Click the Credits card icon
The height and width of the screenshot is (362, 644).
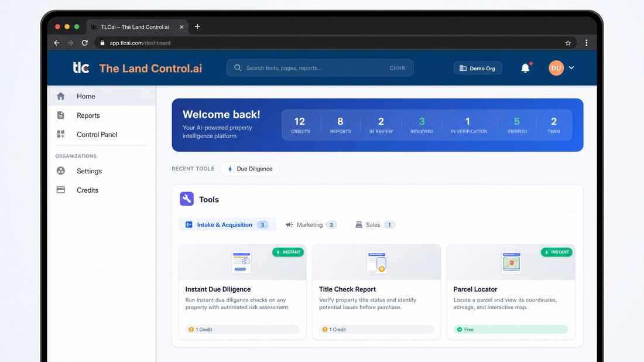[61, 190]
